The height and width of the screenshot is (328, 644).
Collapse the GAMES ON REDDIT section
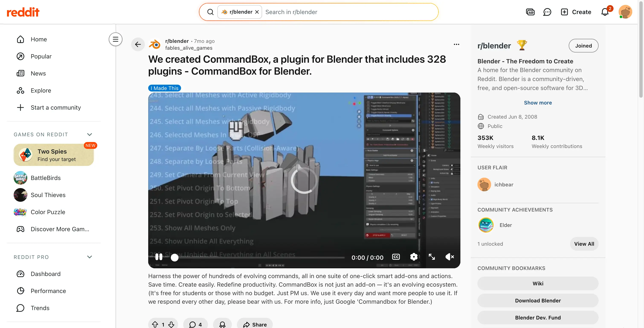[x=90, y=134]
